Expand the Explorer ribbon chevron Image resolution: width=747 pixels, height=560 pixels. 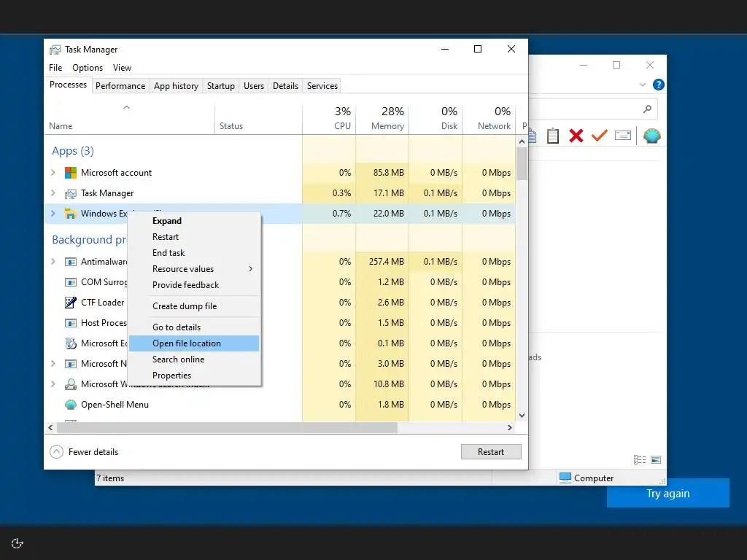(642, 85)
